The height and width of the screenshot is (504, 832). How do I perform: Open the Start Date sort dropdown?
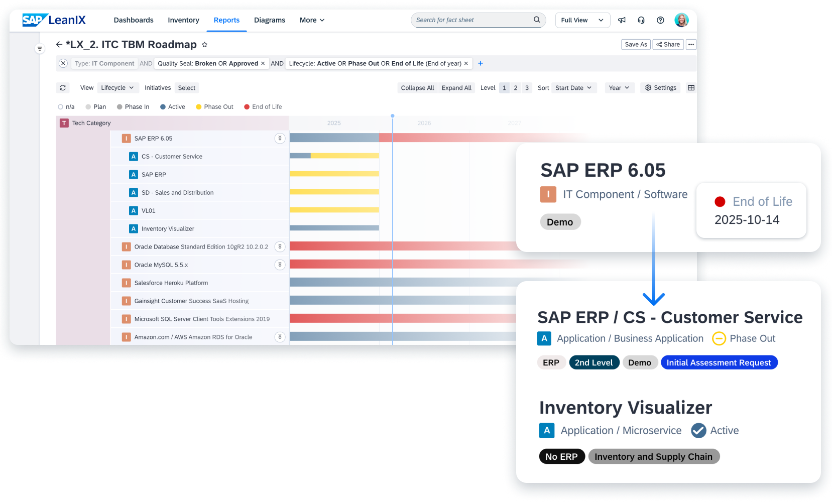[573, 88]
